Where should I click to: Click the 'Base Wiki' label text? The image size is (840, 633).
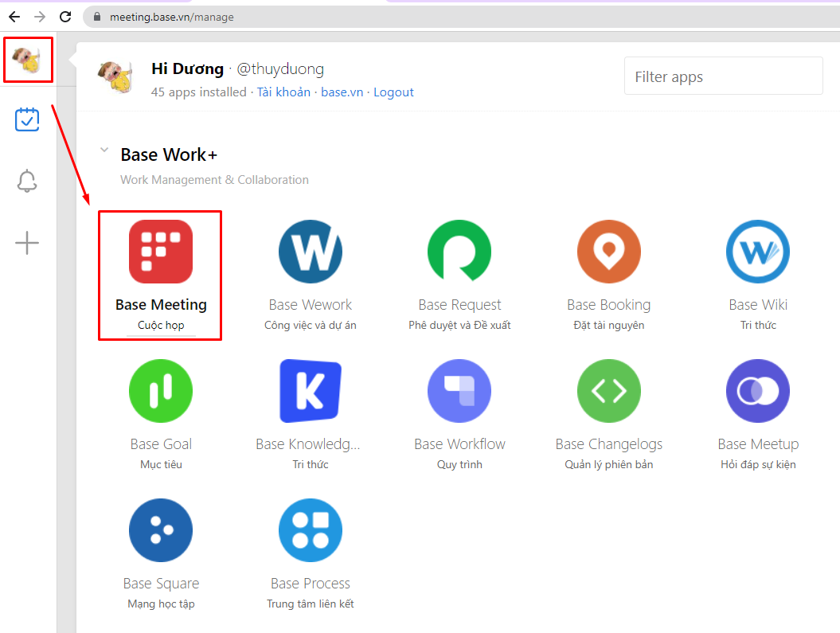[757, 304]
